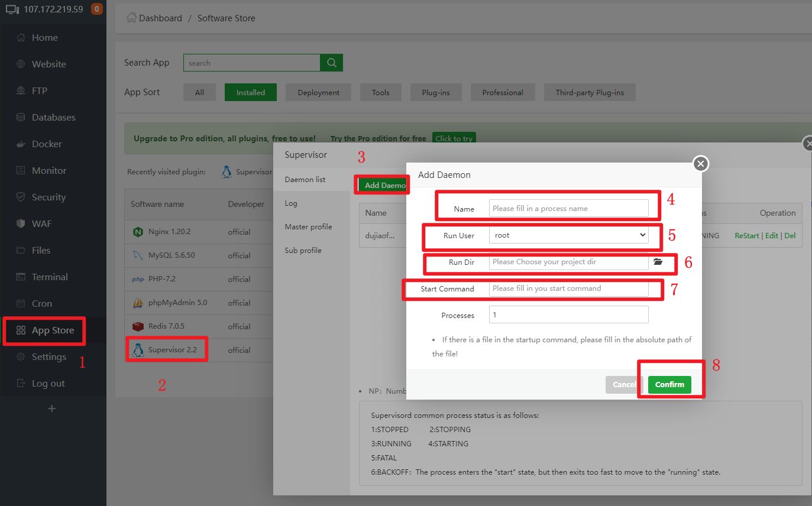Viewport: 812px width, 506px height.
Task: Click the 'Developer' column header
Action: coord(246,204)
